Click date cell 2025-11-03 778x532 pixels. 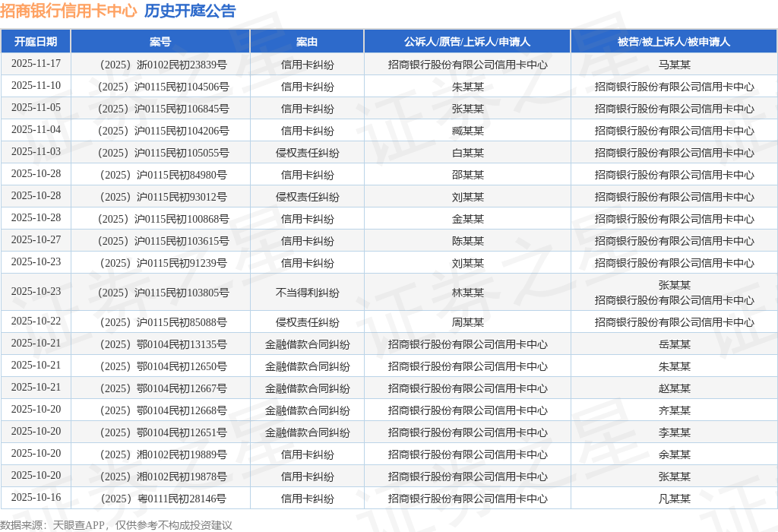click(x=36, y=151)
